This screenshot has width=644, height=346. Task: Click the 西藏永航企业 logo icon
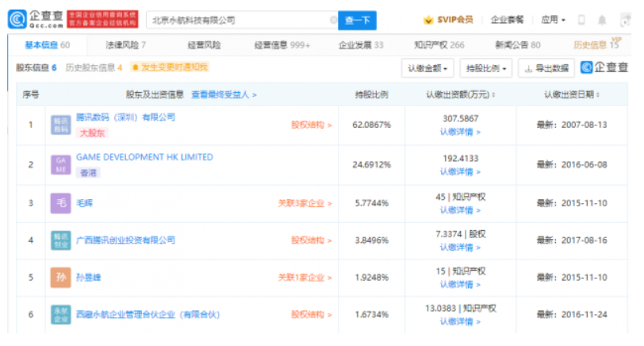(x=61, y=315)
